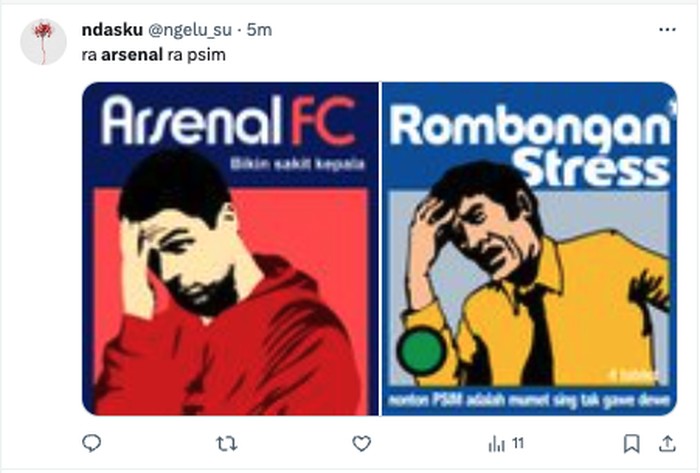700x473 pixels.
Task: Click the bold word arsenal in tweet text
Action: (x=132, y=54)
